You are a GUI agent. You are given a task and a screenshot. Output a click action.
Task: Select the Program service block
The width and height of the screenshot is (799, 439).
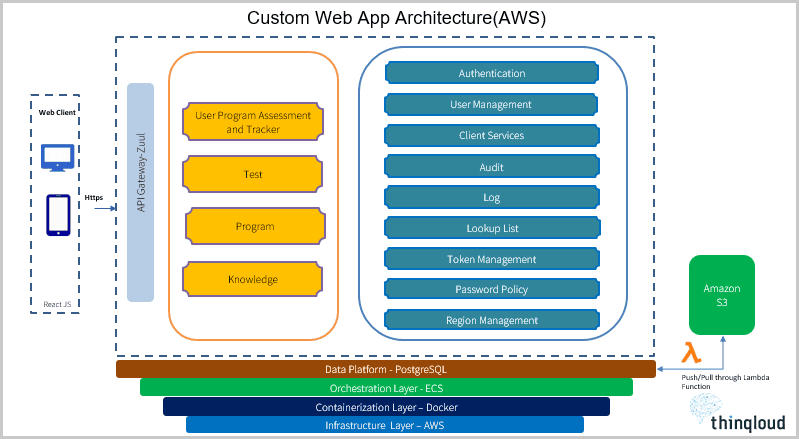coord(255,226)
